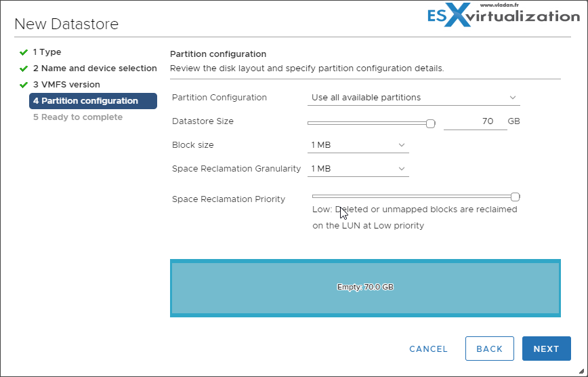Cancel the New Datastore wizard
Image resolution: width=588 pixels, height=377 pixels.
point(428,349)
